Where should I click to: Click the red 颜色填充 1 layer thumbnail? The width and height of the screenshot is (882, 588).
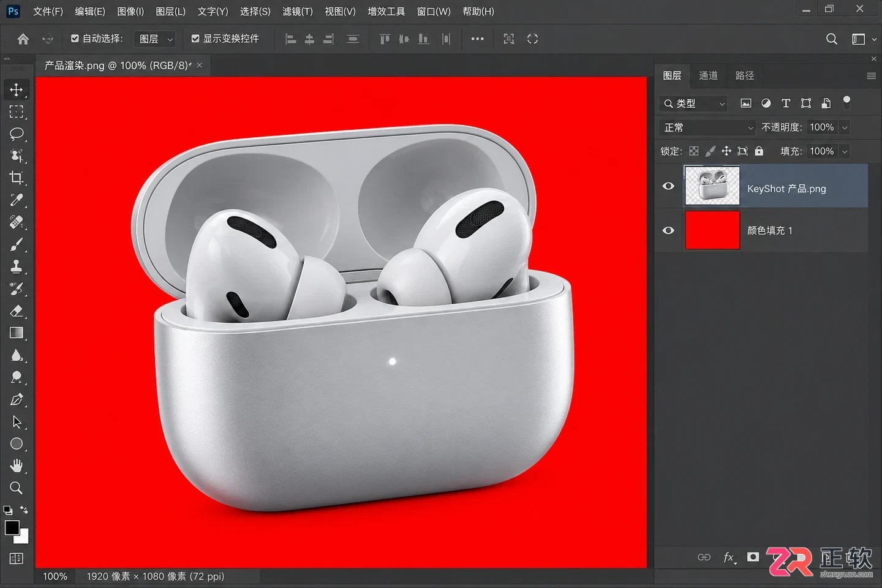(712, 230)
